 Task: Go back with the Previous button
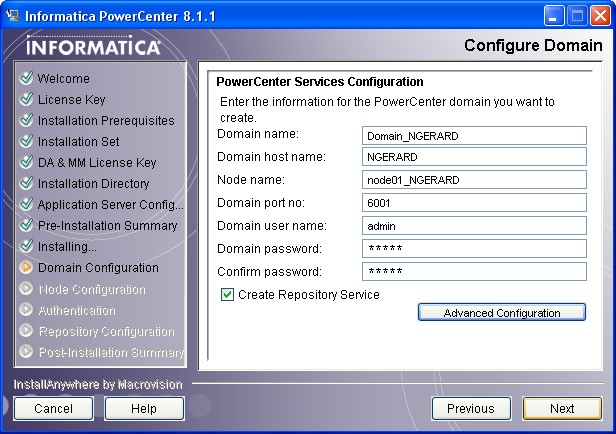point(471,408)
